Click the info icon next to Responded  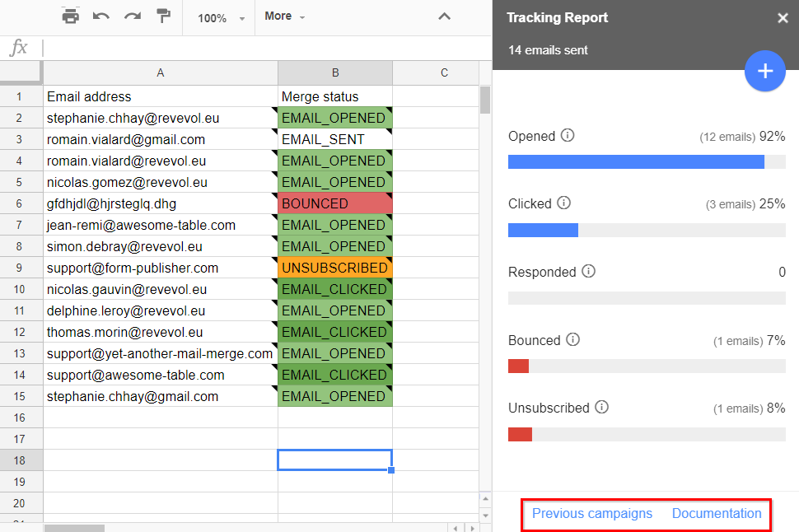coord(589,271)
